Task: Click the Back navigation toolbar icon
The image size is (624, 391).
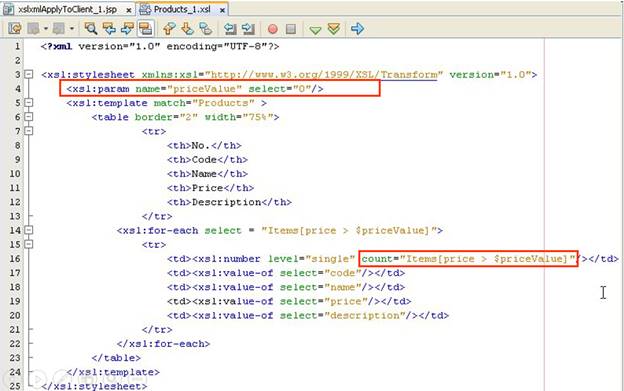Action: pos(34,28)
